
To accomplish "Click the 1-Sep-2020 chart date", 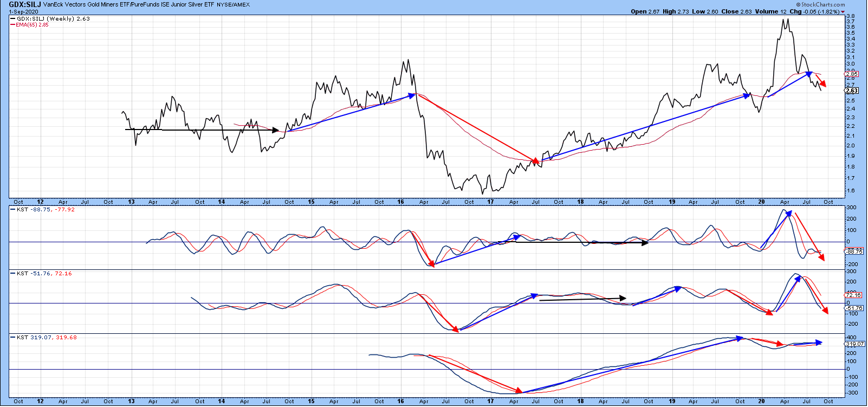I will 24,11.
